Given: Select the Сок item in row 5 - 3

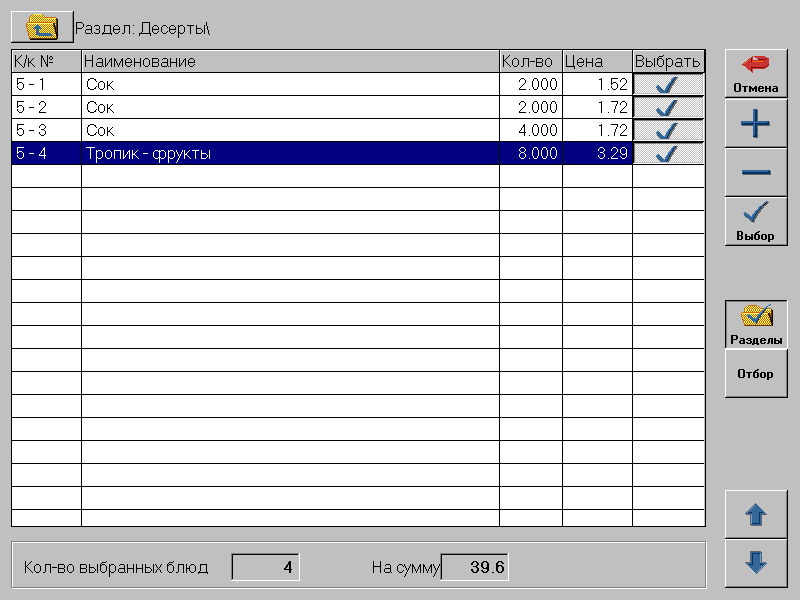Looking at the screenshot, I should point(290,130).
